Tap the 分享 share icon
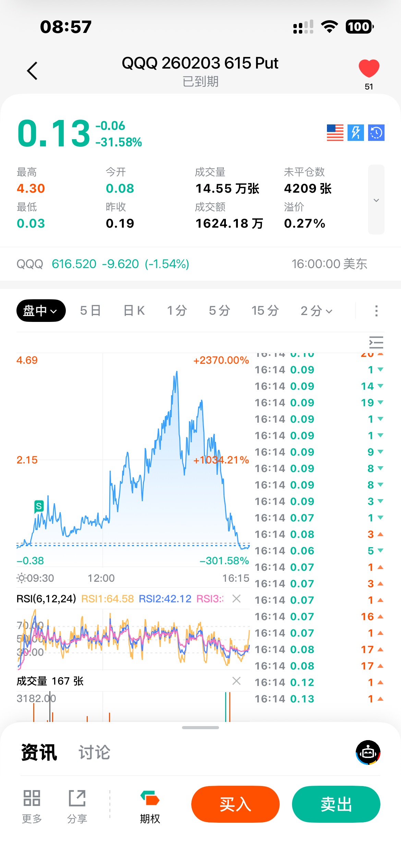 [x=77, y=805]
